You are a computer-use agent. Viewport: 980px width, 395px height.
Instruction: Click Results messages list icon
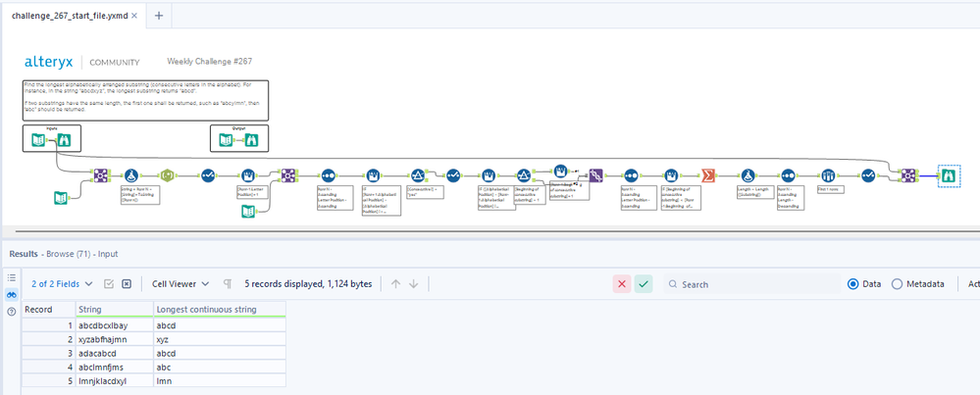point(11,277)
